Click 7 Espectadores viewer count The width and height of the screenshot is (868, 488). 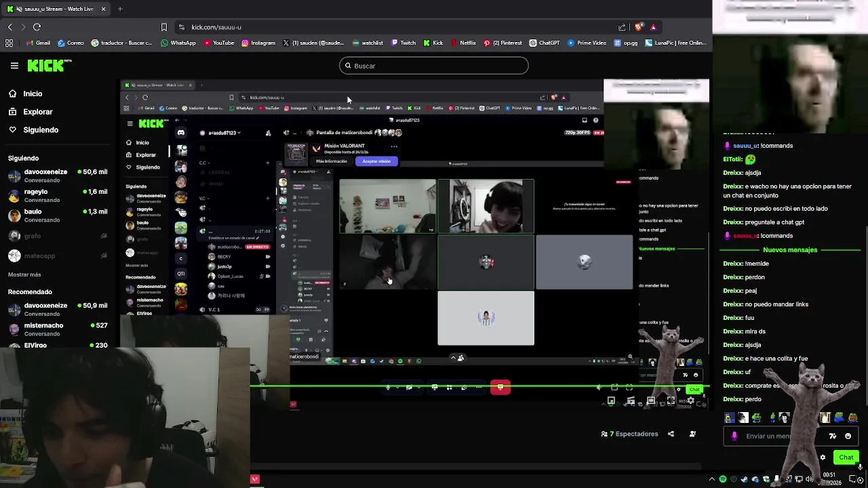tap(629, 434)
